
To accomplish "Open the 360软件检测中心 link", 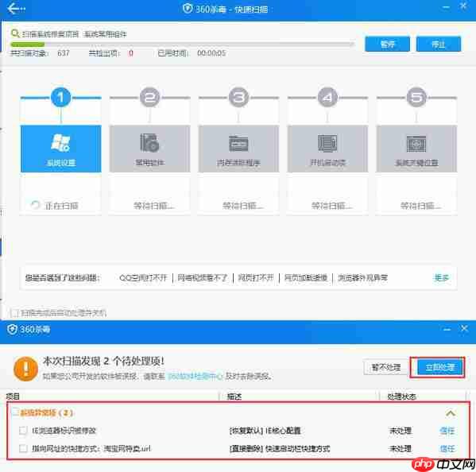I will click(195, 377).
